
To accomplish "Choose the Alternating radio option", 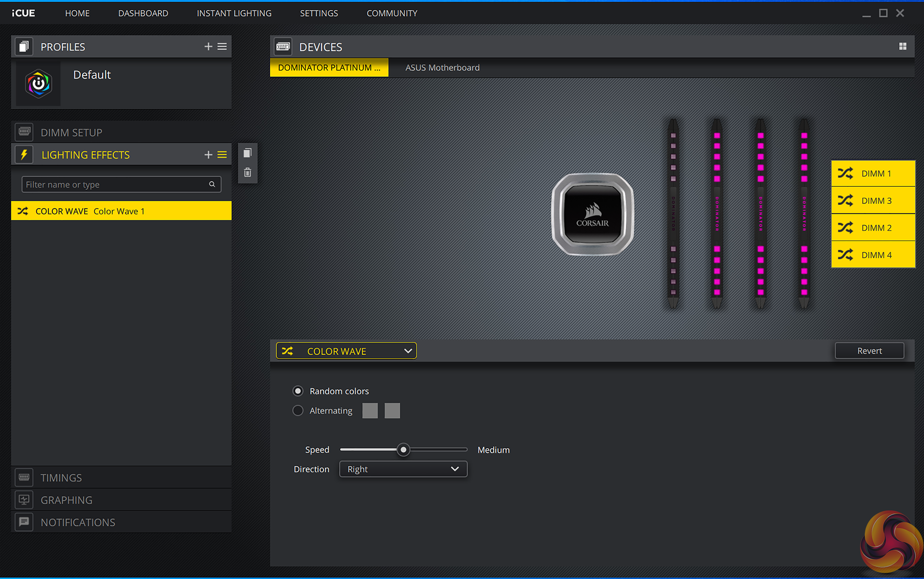I will pos(298,411).
